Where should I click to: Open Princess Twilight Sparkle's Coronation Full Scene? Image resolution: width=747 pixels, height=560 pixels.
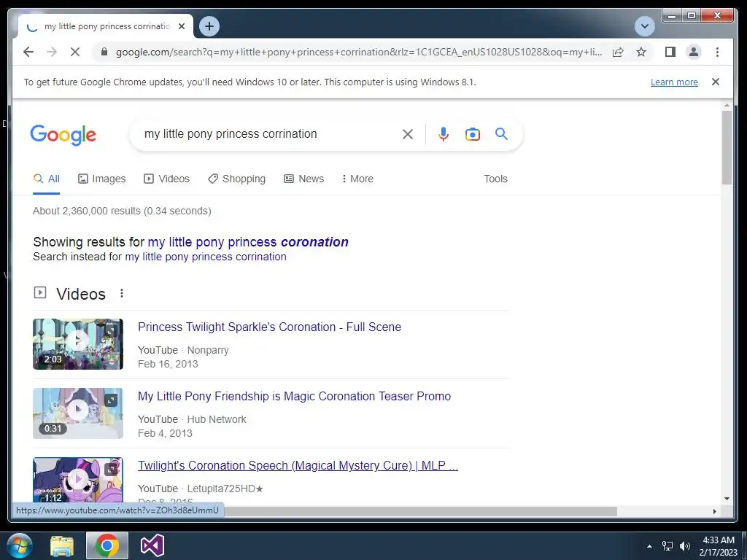click(x=270, y=327)
